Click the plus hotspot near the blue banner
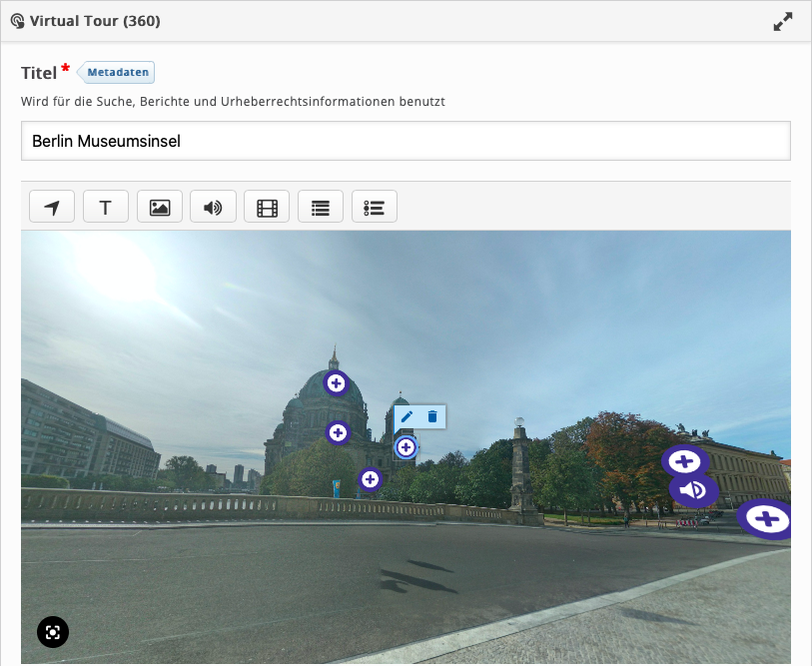 [370, 479]
